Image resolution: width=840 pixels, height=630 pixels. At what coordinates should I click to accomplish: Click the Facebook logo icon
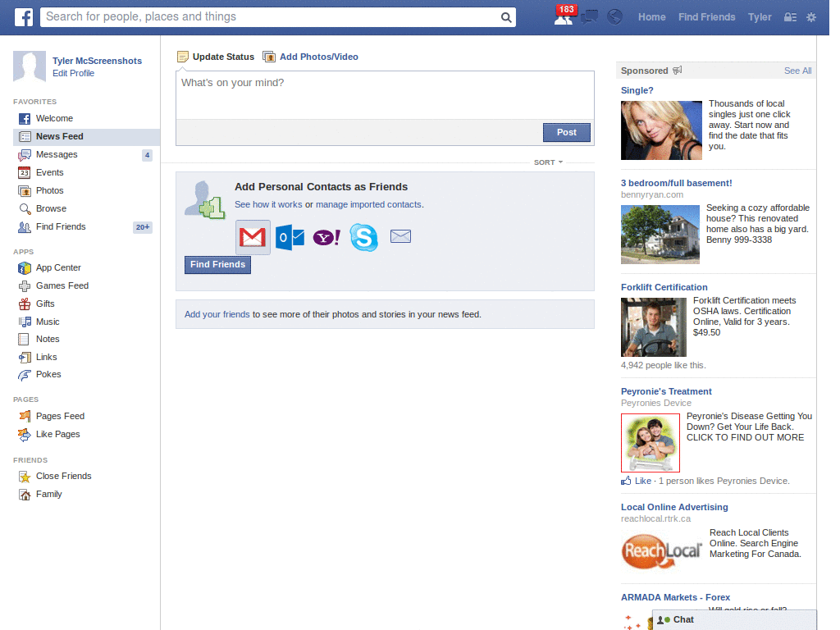pos(24,17)
